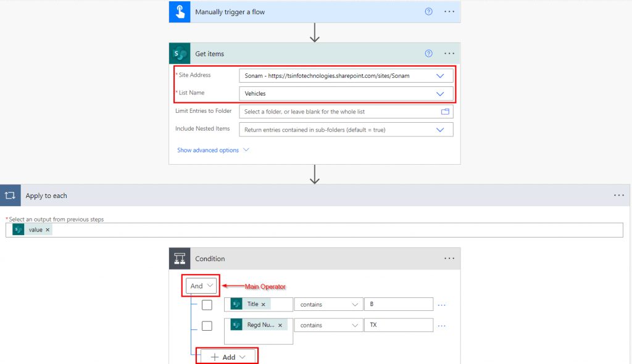Viewport: 632px width, 364px height.
Task: Remove the value token from output field
Action: (x=48, y=230)
